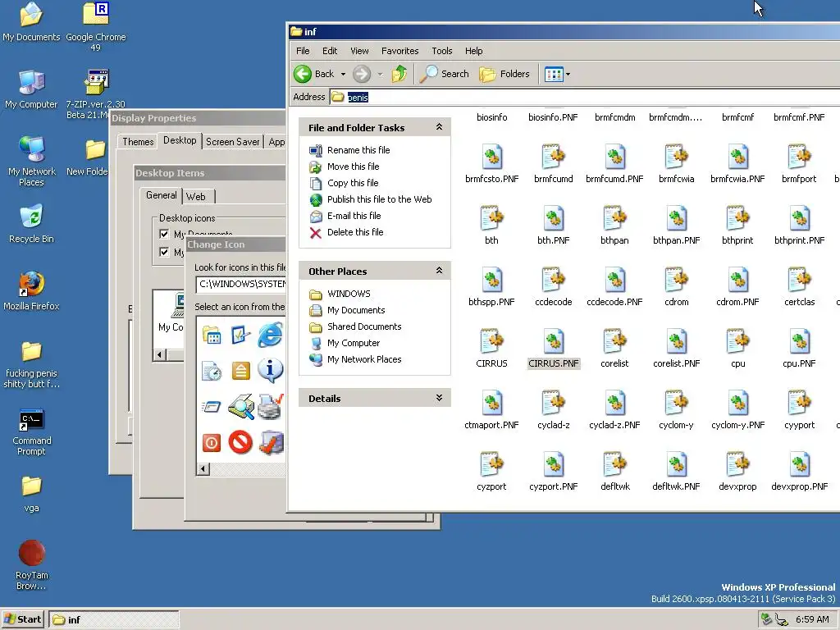Select the cdrom file icon
Viewport: 840px width, 630px height.
coord(677,280)
